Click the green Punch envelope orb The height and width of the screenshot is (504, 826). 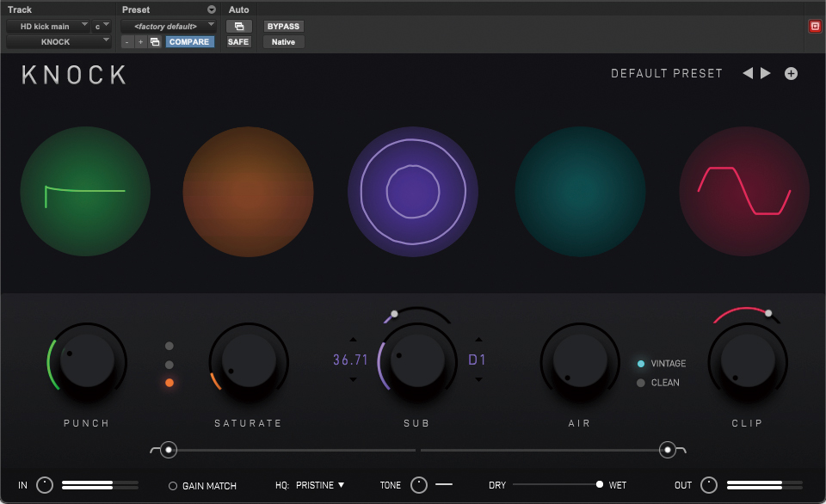pos(85,191)
